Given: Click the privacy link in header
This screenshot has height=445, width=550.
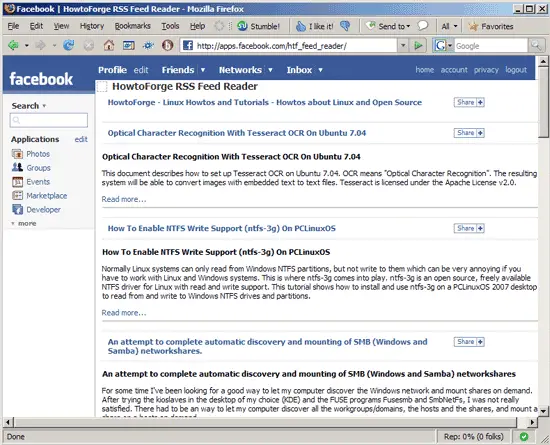Looking at the screenshot, I should pyautogui.click(x=486, y=70).
